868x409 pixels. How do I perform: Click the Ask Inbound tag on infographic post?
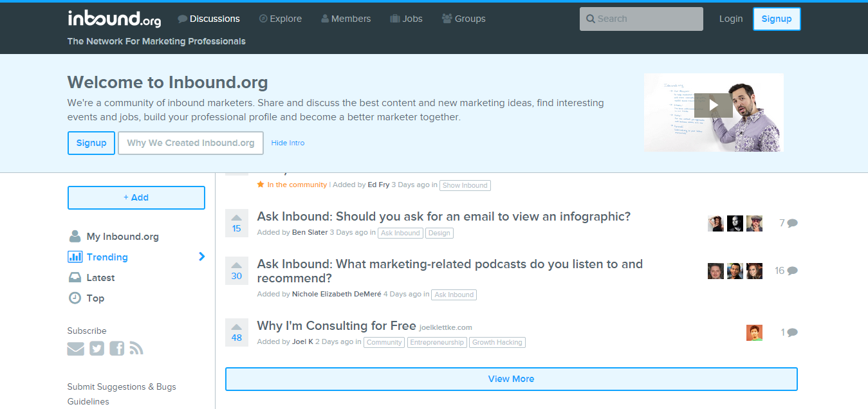400,233
